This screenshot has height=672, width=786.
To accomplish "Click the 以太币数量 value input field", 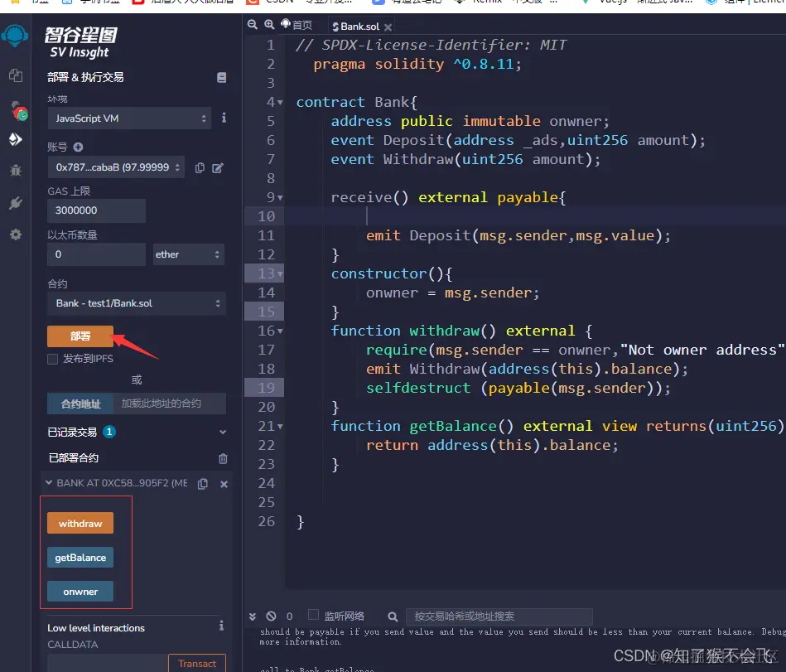I will click(x=96, y=254).
